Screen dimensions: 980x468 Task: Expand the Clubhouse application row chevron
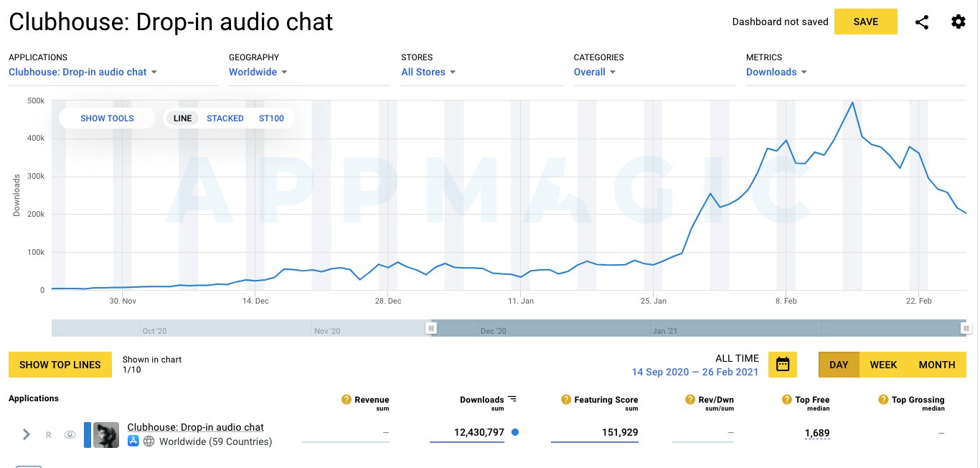coord(27,434)
